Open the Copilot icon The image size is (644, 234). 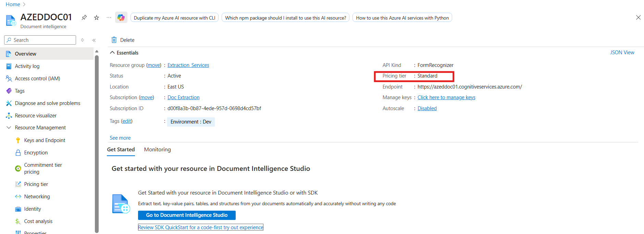pos(121,17)
